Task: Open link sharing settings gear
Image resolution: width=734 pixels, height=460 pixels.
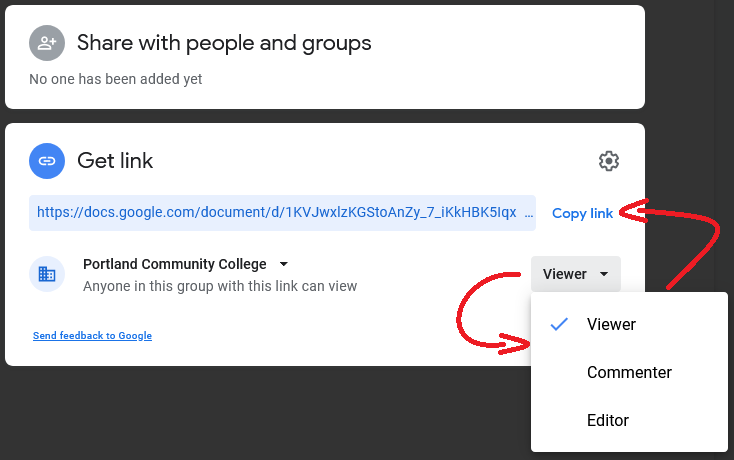Action: click(x=608, y=161)
